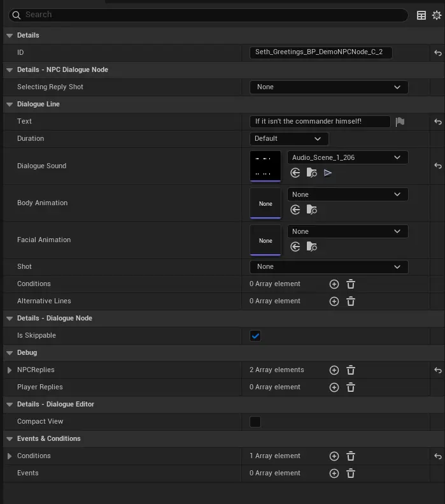Use selected asset for Body Animation

295,210
